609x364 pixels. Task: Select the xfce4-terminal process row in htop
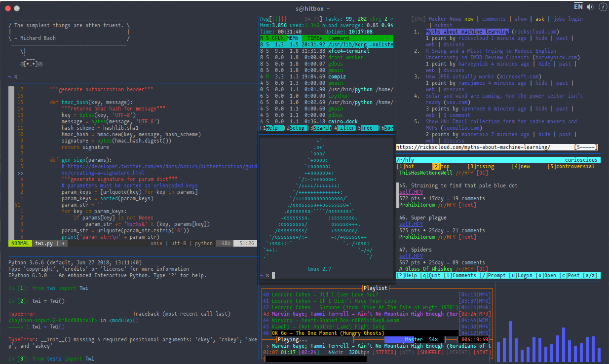pos(327,51)
